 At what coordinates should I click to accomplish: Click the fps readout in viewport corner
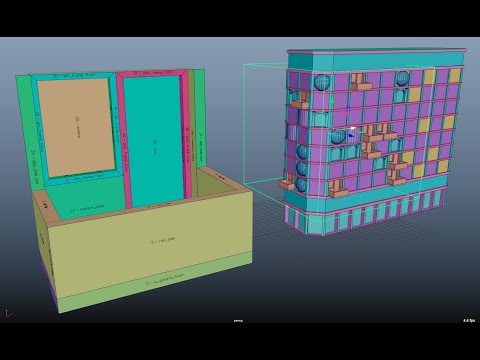469,321
